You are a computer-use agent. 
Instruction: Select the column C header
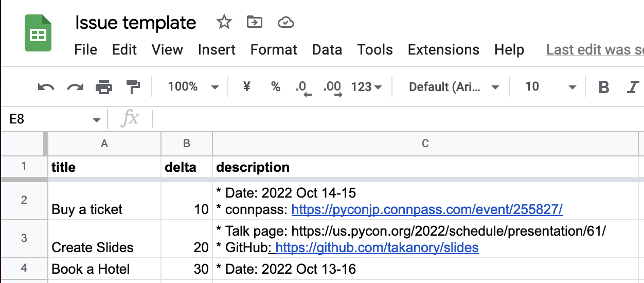(x=425, y=144)
